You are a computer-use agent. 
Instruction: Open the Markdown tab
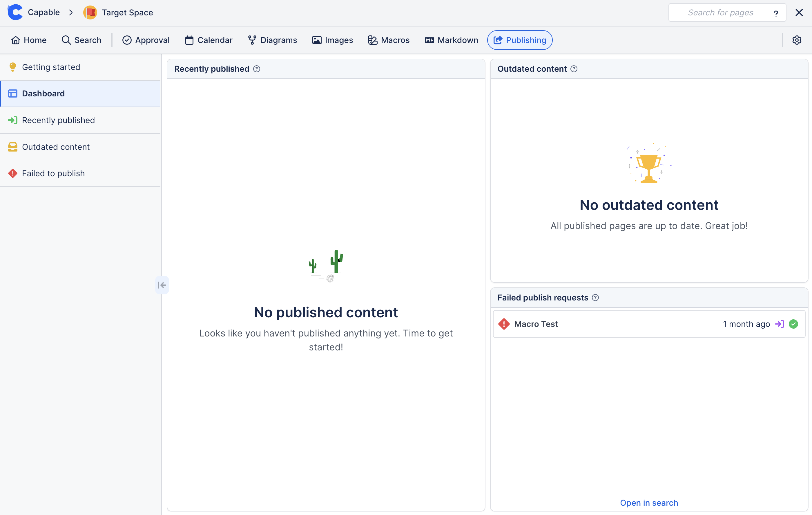click(451, 40)
